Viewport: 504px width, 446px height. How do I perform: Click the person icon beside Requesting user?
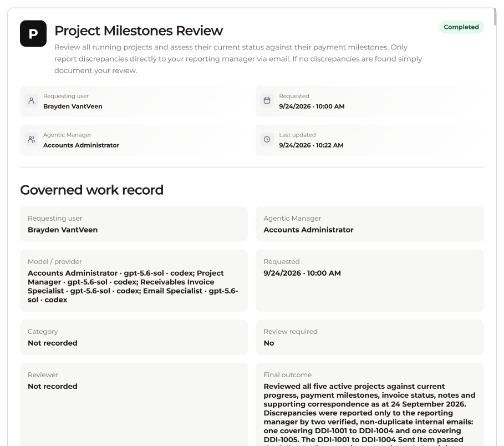coord(31,100)
